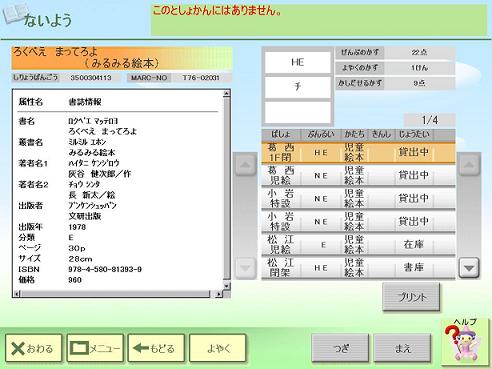Click the チ call number box
This screenshot has width=492, height=369.
pos(297,87)
